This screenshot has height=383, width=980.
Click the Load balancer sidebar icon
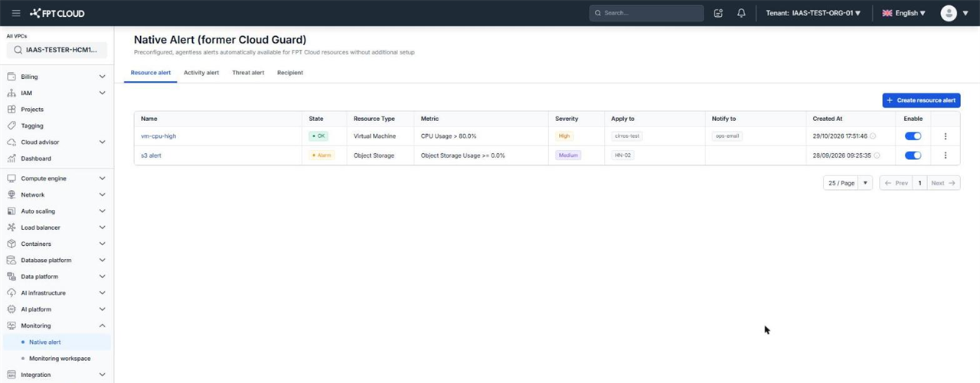coord(11,228)
